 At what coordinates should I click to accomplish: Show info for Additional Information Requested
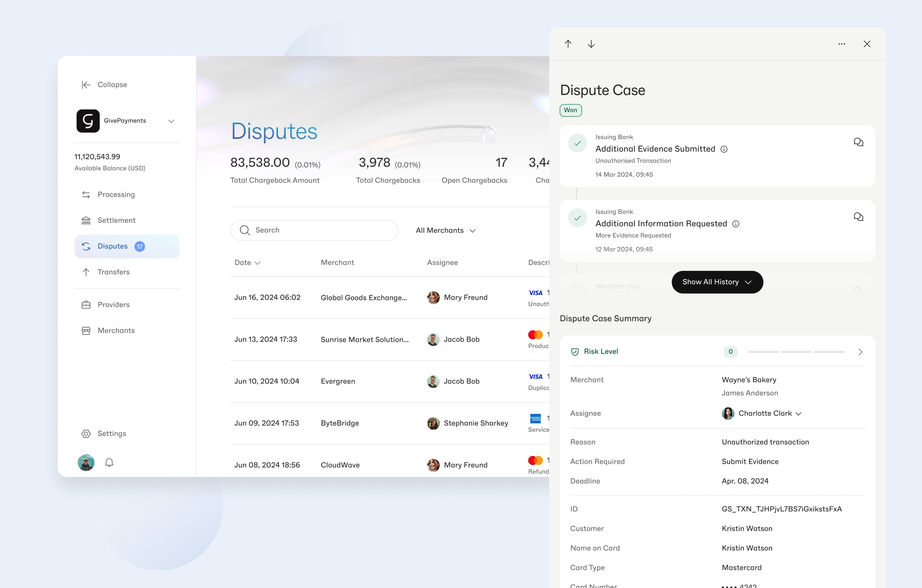tap(736, 224)
